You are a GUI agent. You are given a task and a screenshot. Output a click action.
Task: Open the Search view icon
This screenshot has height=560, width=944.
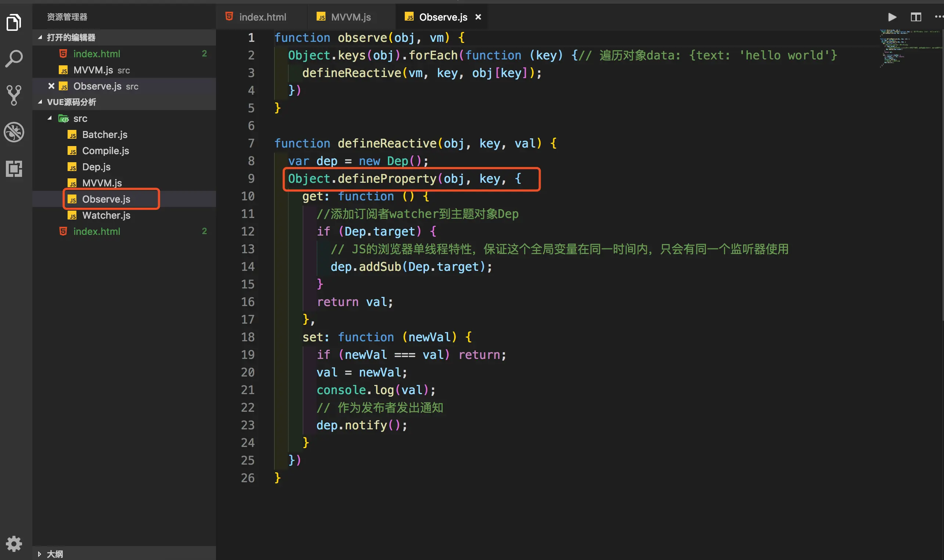14,58
